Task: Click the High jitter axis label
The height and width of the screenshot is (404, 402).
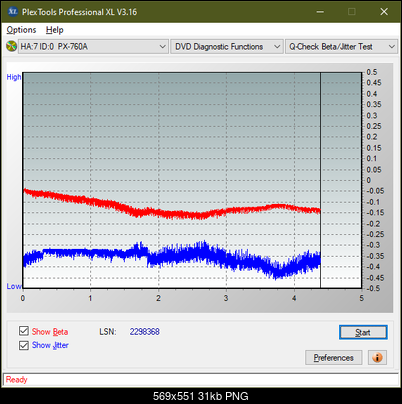Action: pyautogui.click(x=14, y=77)
